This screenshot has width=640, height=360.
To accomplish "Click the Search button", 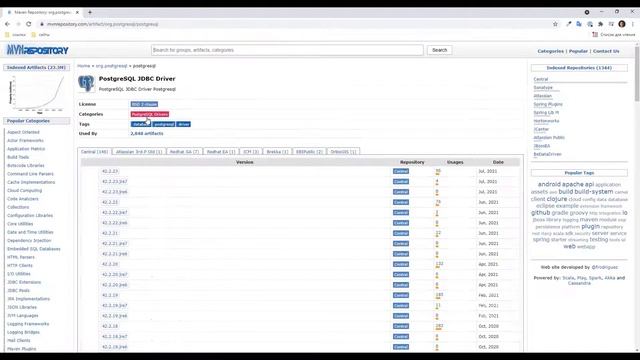I will click(x=440, y=50).
